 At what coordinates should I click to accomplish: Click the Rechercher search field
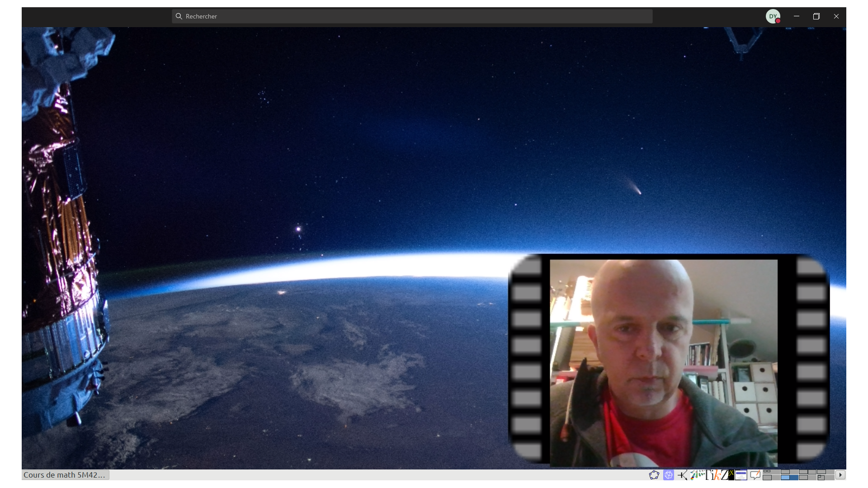(x=412, y=16)
